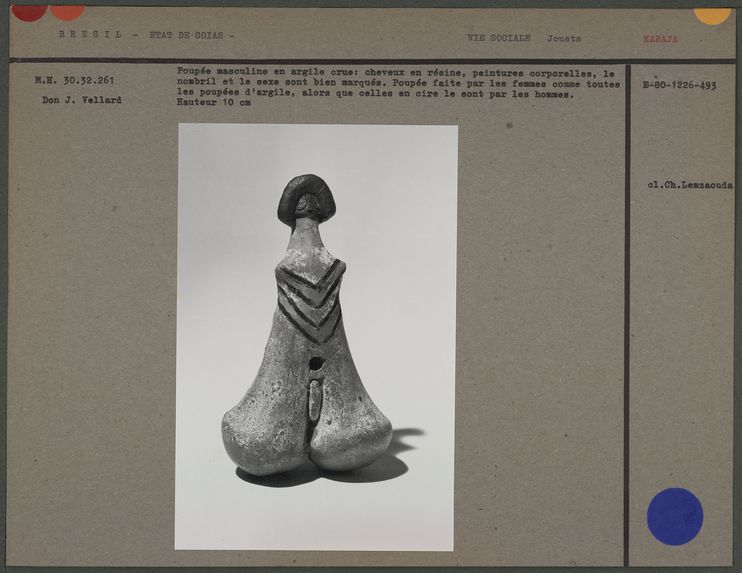Click the chevron stripes painted on the doll

point(309,298)
